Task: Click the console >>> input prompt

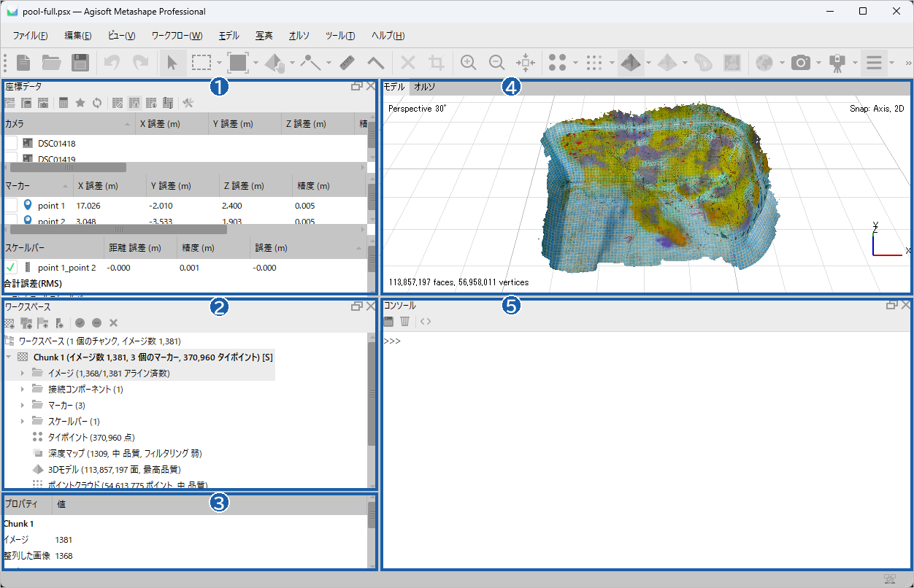Action: pos(392,341)
